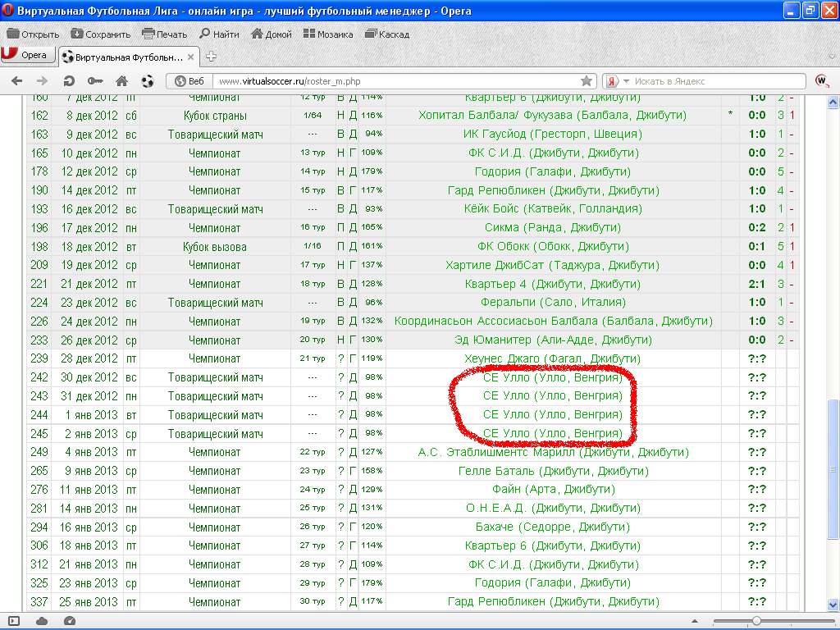Image resolution: width=840 pixels, height=630 pixels.
Task: Click the soccer ball icon in navigation bar
Action: (x=148, y=81)
